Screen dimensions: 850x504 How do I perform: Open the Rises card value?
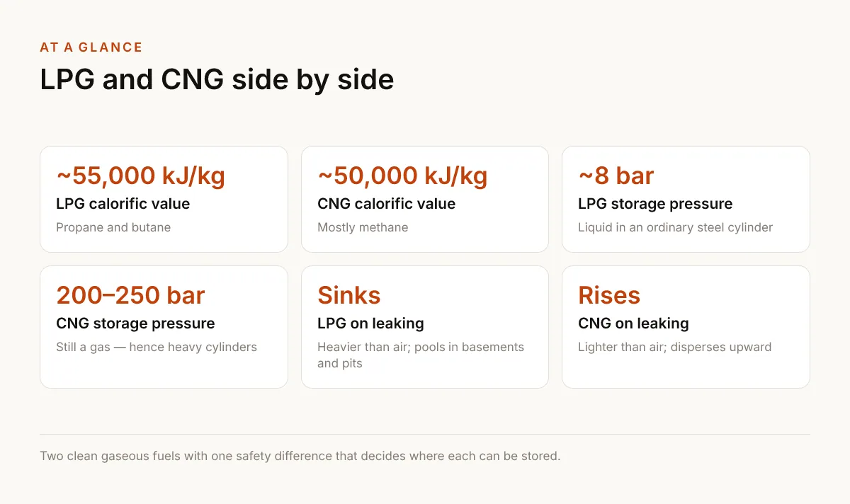coord(609,295)
